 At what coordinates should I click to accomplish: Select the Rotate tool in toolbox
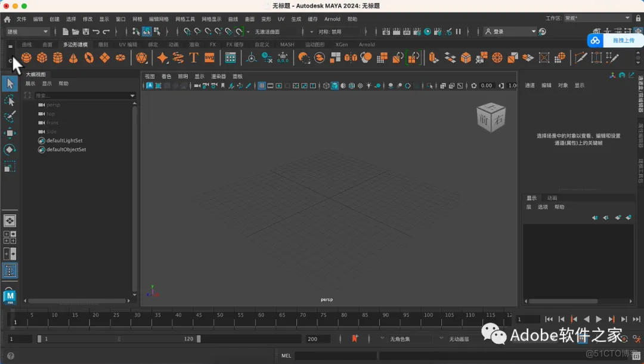[10, 150]
